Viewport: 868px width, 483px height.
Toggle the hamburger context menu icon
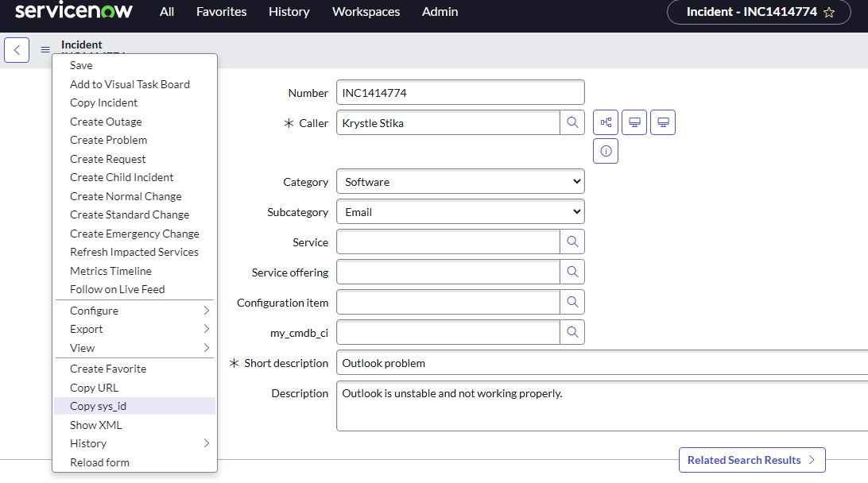coord(45,50)
